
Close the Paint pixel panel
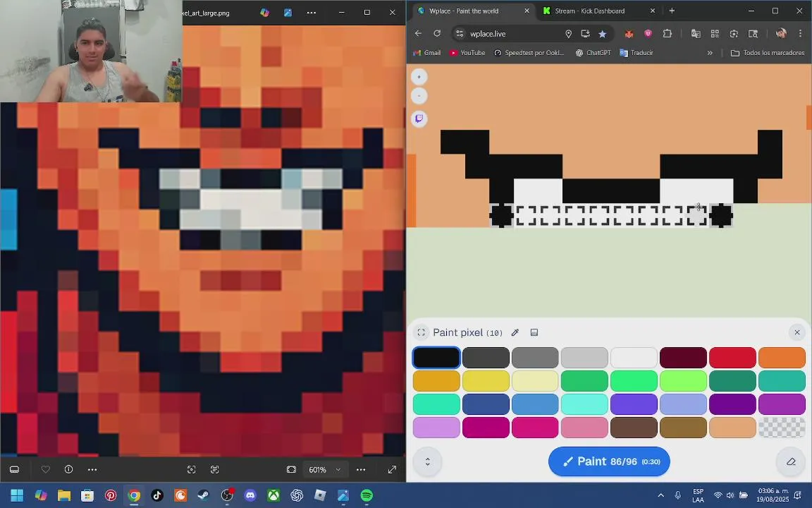[x=797, y=332]
